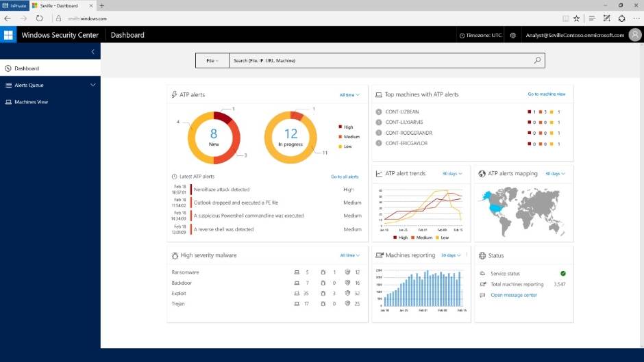Click browser refresh icon

[x=39, y=18]
